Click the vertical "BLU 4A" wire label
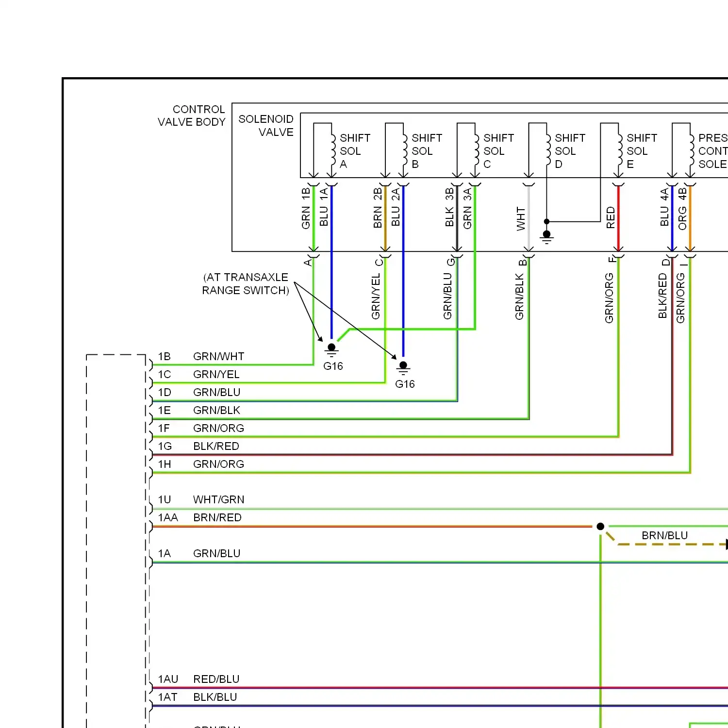The width and height of the screenshot is (728, 728). 664,208
